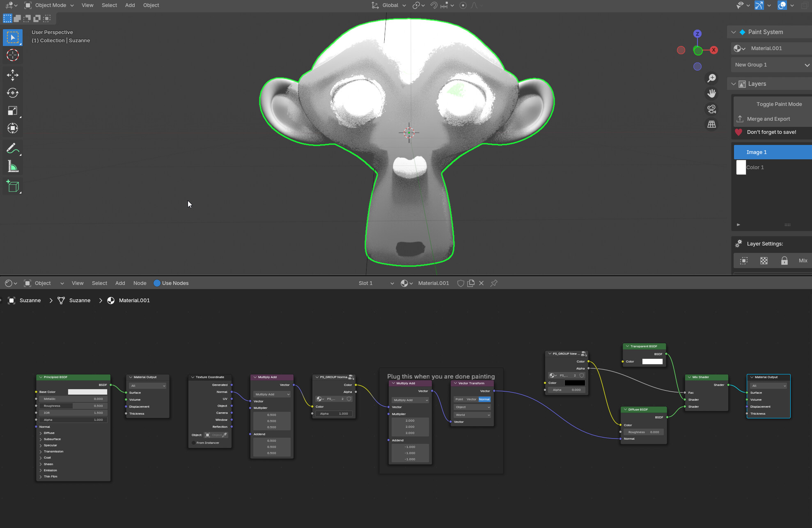Screen dimensions: 812x528
Task: Select the Transform tool
Action: (x=13, y=128)
